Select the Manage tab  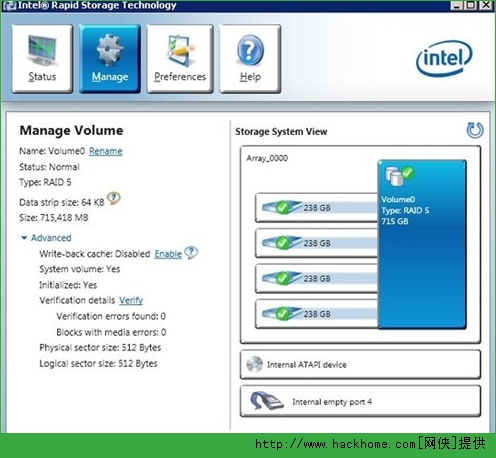point(110,59)
